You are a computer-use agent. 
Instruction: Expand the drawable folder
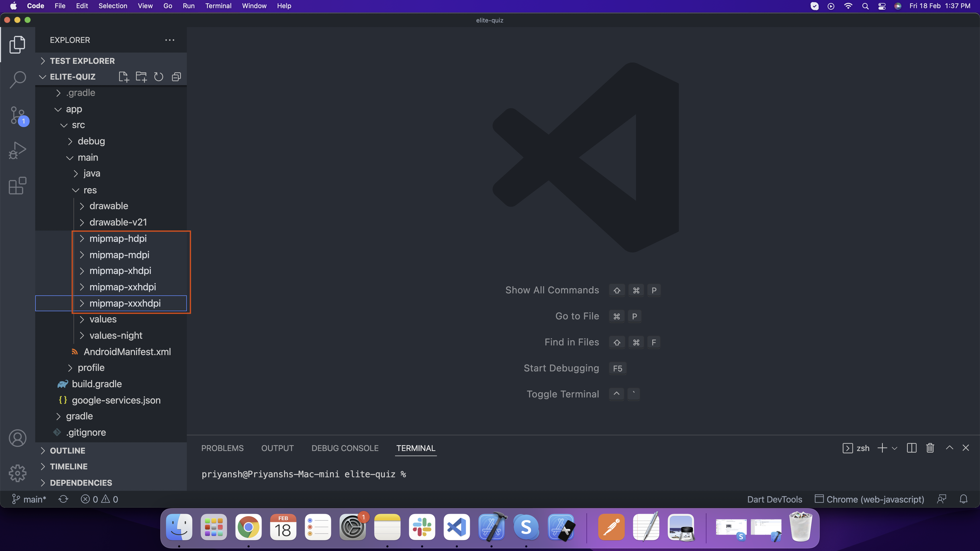pyautogui.click(x=109, y=206)
